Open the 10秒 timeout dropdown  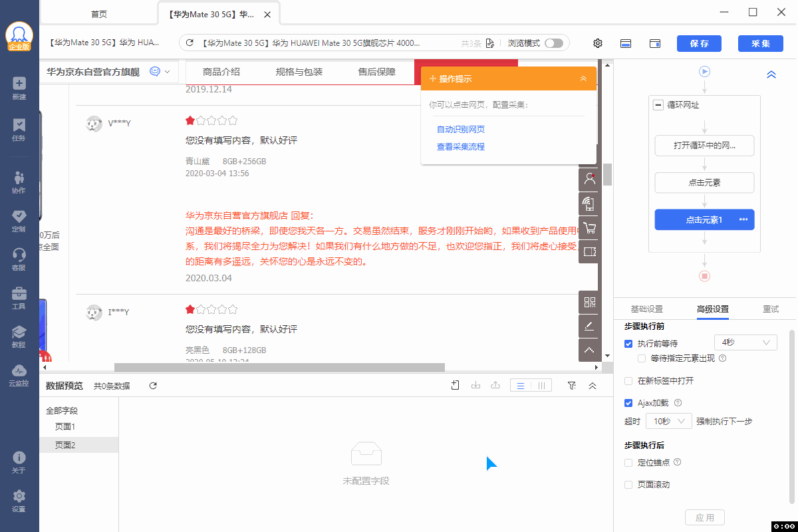pos(669,422)
